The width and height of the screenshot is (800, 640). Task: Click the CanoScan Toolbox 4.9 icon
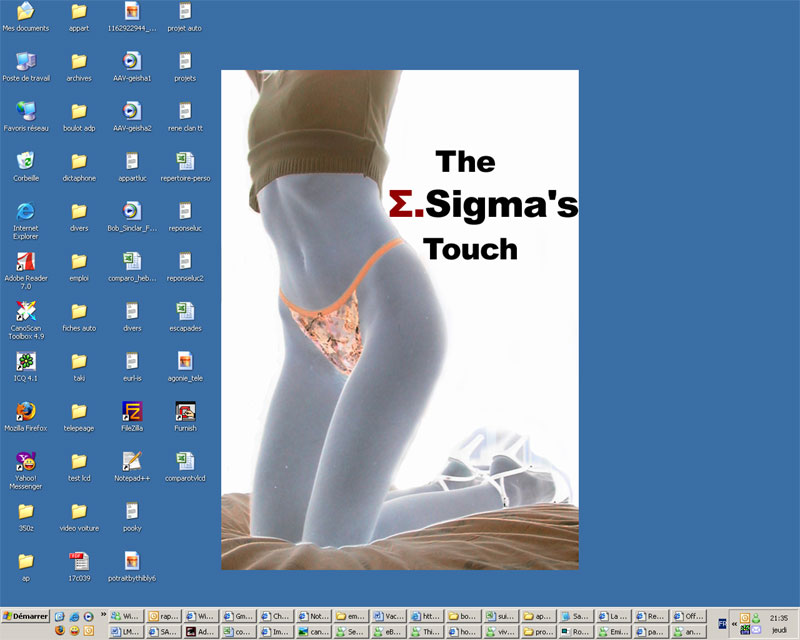(26, 311)
